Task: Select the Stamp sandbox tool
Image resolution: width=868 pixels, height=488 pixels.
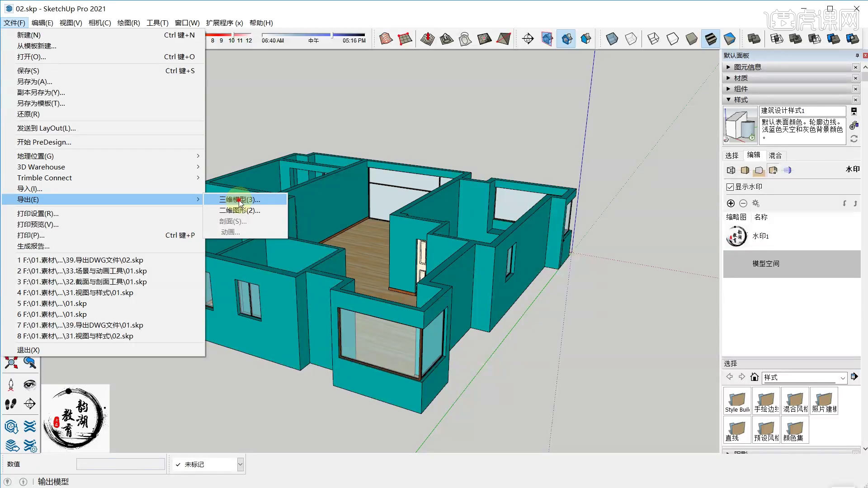Action: click(446, 39)
